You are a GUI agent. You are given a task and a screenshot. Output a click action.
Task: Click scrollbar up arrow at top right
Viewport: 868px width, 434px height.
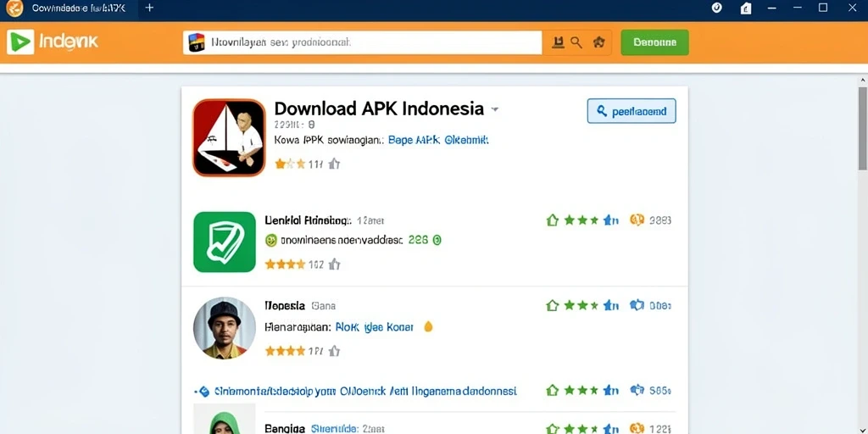pyautogui.click(x=862, y=81)
